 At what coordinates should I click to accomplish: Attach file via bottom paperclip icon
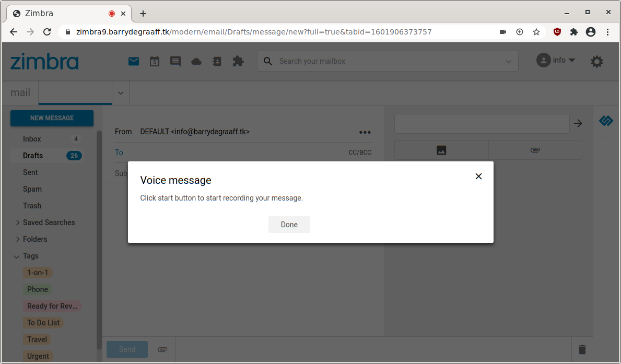162,349
